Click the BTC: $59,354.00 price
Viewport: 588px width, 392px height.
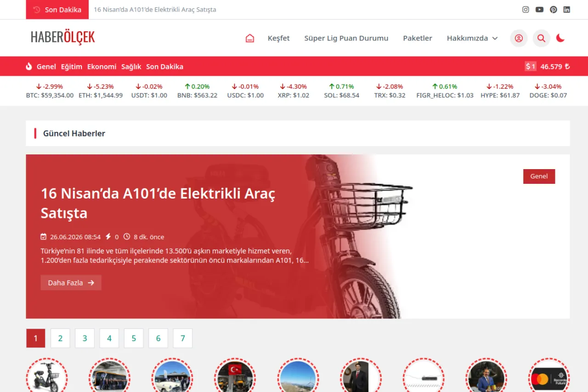click(50, 96)
